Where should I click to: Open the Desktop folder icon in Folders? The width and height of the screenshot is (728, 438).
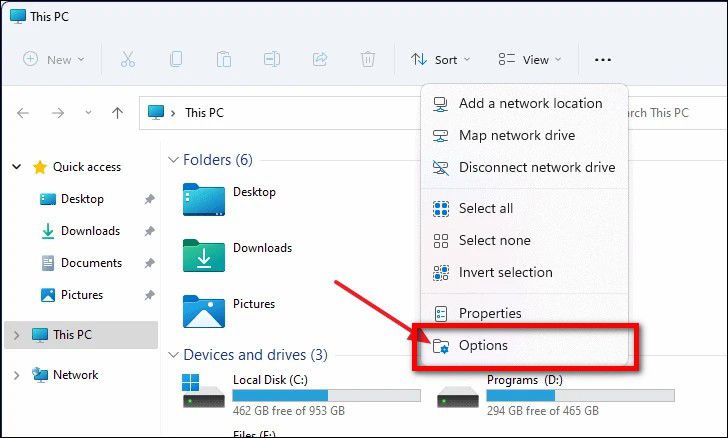(x=203, y=199)
